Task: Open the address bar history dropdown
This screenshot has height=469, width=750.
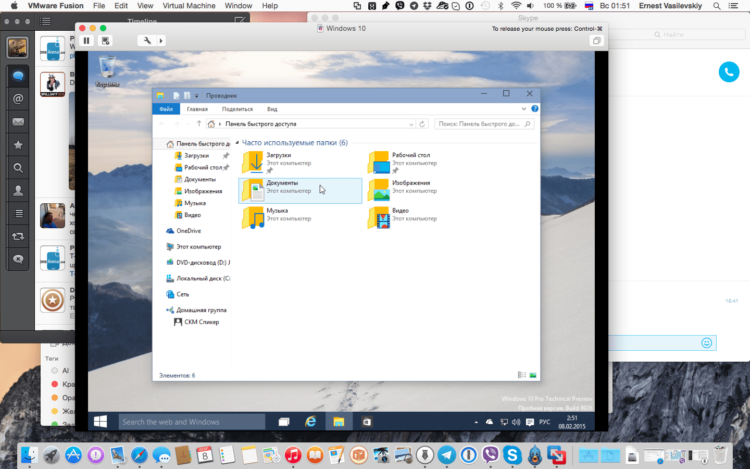Action: point(411,124)
